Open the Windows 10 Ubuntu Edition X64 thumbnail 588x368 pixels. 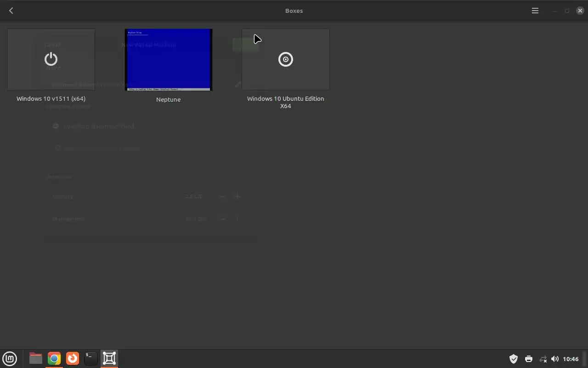(286, 59)
